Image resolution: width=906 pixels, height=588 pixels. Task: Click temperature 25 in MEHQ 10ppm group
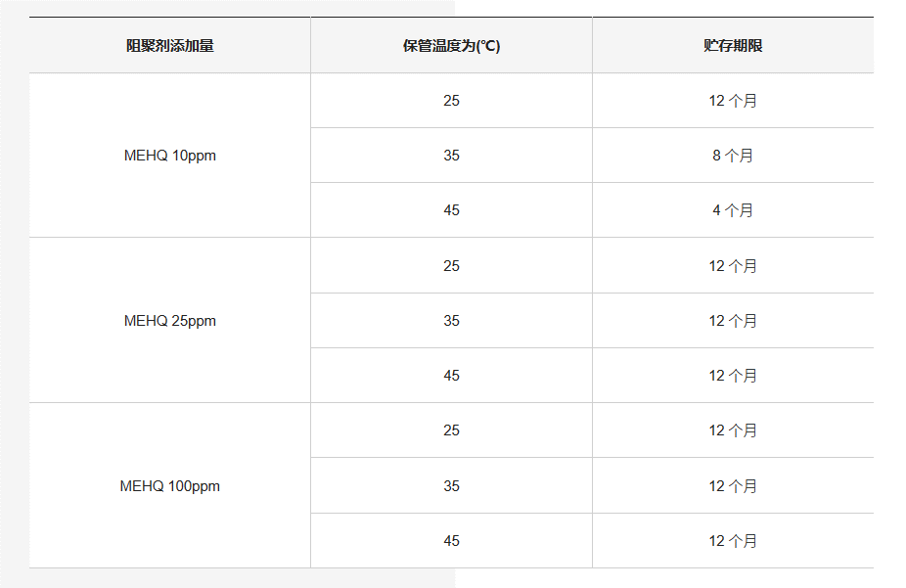tap(451, 101)
